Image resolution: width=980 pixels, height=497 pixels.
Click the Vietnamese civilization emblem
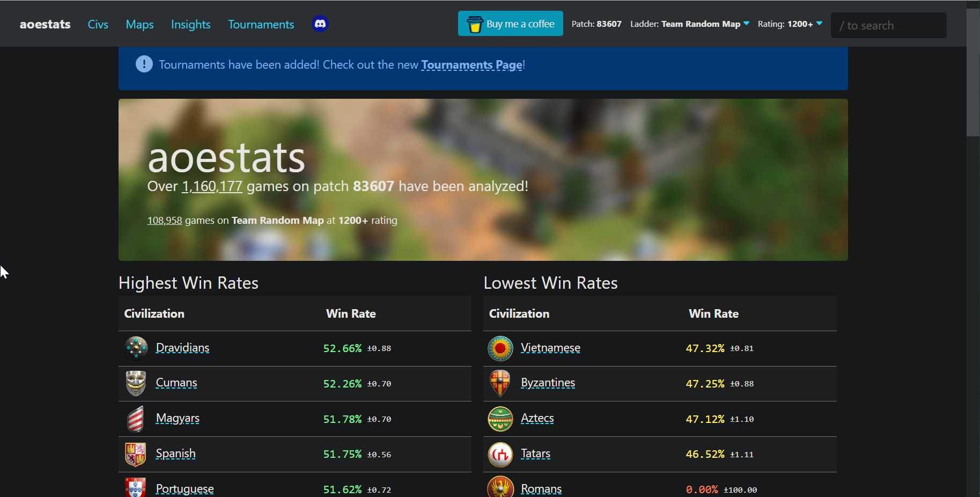tap(500, 348)
